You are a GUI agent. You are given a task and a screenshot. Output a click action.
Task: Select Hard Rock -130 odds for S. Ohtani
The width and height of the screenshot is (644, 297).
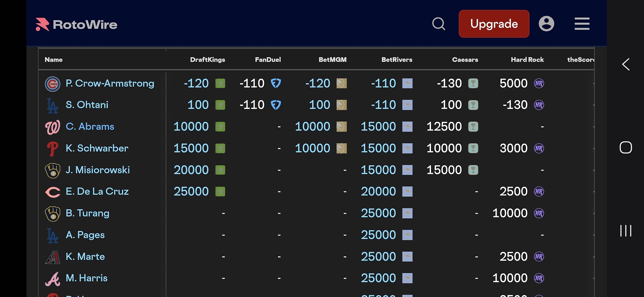pyautogui.click(x=515, y=105)
